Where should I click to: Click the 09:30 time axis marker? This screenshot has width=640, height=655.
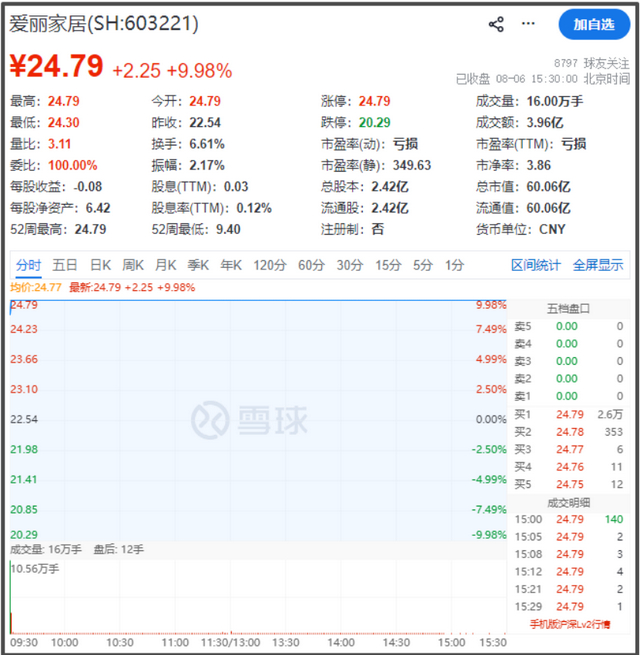coord(24,642)
